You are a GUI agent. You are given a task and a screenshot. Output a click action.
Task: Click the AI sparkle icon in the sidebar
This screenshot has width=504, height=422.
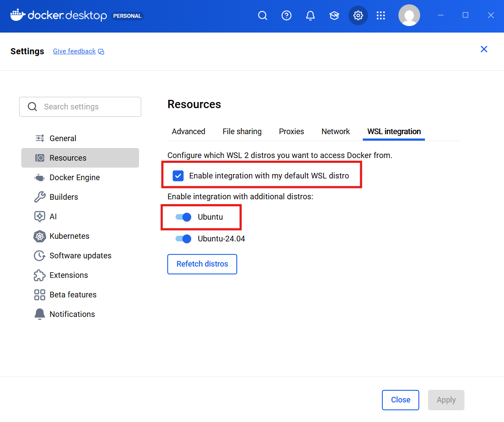[x=40, y=217]
